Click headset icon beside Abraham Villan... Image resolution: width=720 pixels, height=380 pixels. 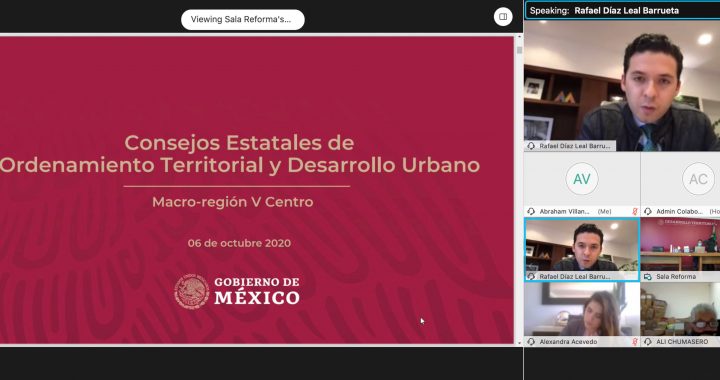tap(531, 212)
